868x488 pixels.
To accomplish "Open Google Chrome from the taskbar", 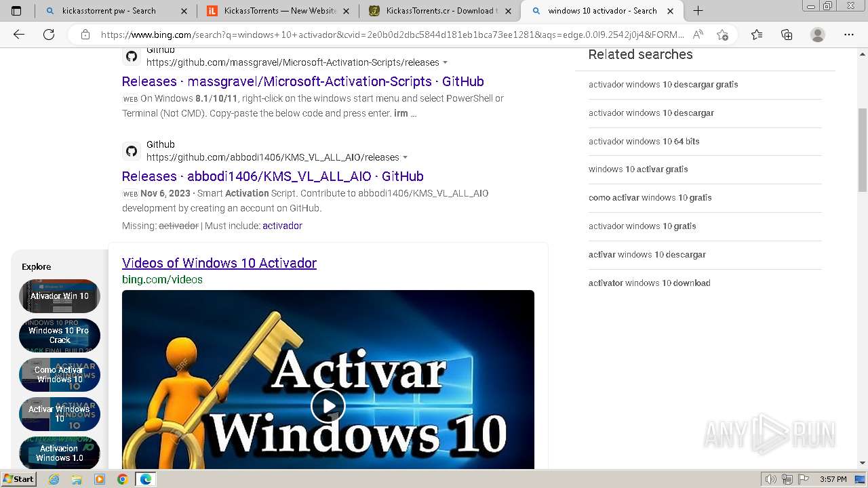I will (x=122, y=479).
